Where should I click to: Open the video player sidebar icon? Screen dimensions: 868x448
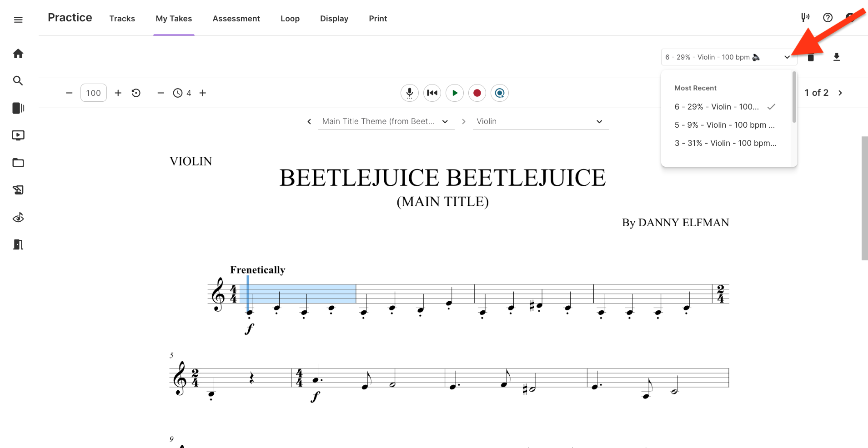pyautogui.click(x=18, y=135)
